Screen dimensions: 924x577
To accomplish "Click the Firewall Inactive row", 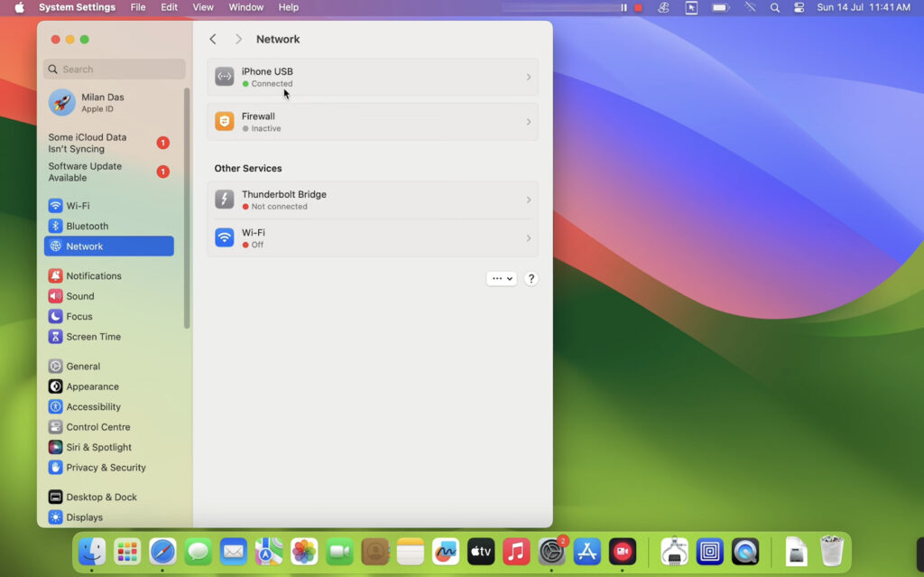I will (372, 122).
